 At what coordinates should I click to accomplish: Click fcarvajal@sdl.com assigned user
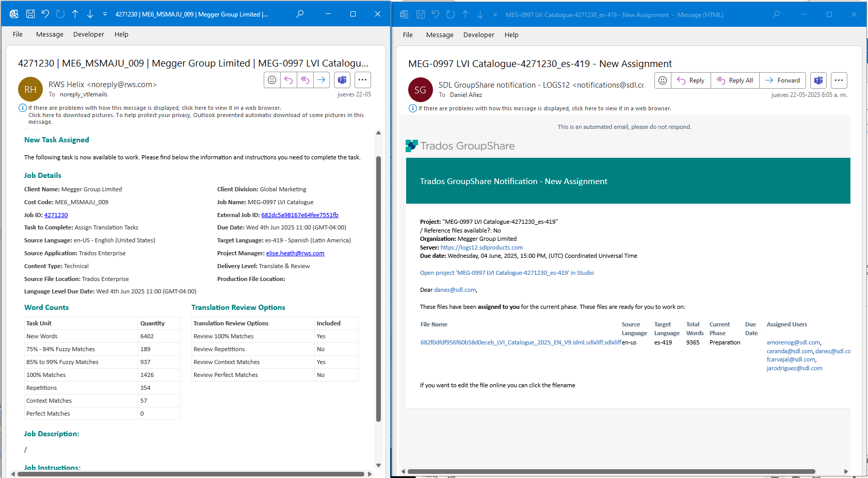point(791,359)
